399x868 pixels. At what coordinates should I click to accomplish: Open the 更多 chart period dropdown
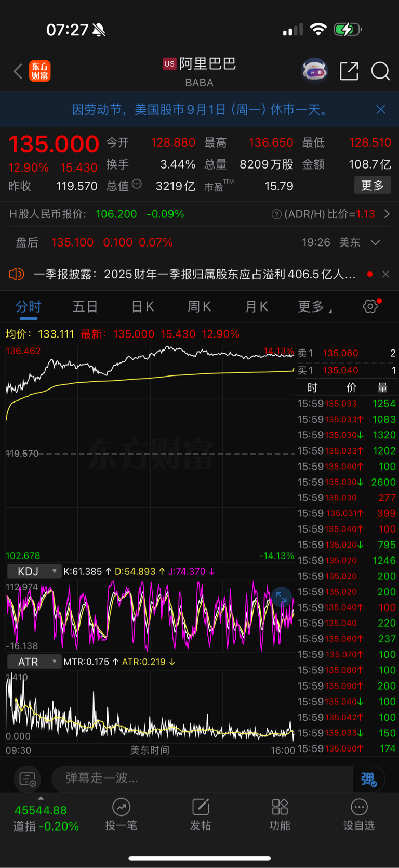tap(314, 307)
